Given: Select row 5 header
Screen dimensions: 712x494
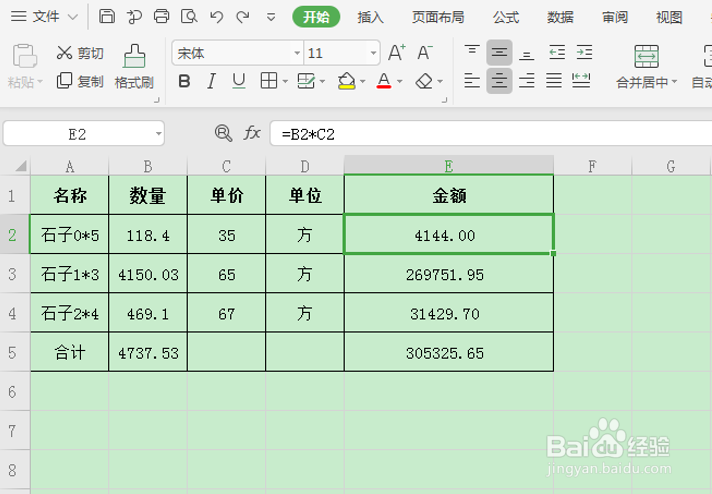Looking at the screenshot, I should point(15,352).
